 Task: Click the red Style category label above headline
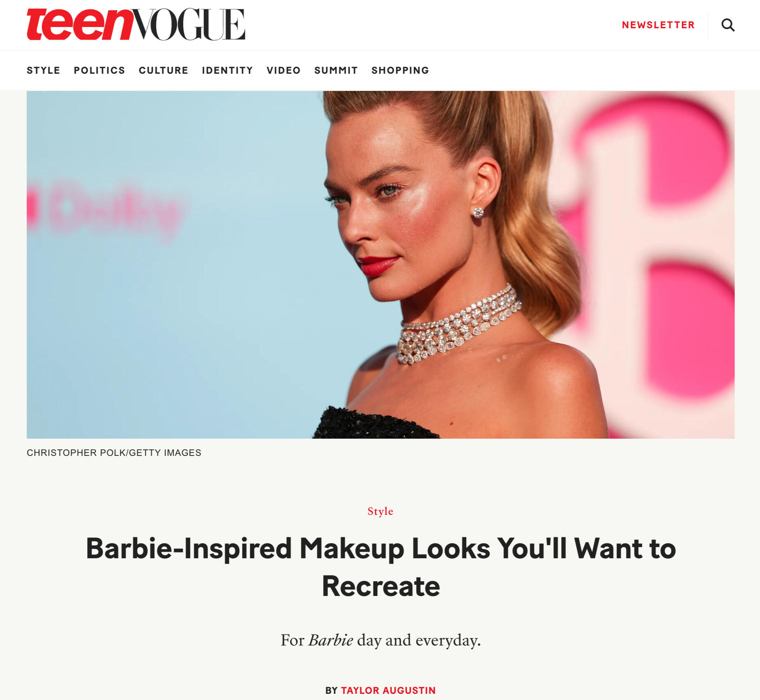(380, 511)
